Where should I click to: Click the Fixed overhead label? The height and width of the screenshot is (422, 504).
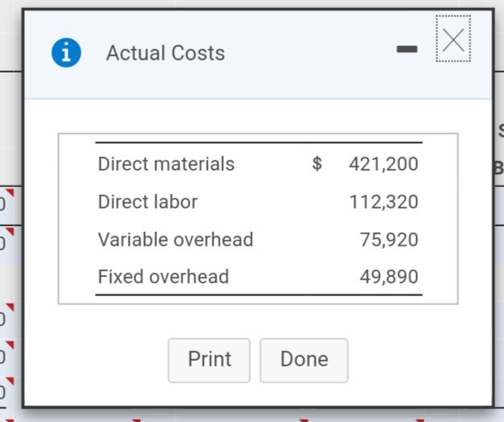tap(163, 277)
